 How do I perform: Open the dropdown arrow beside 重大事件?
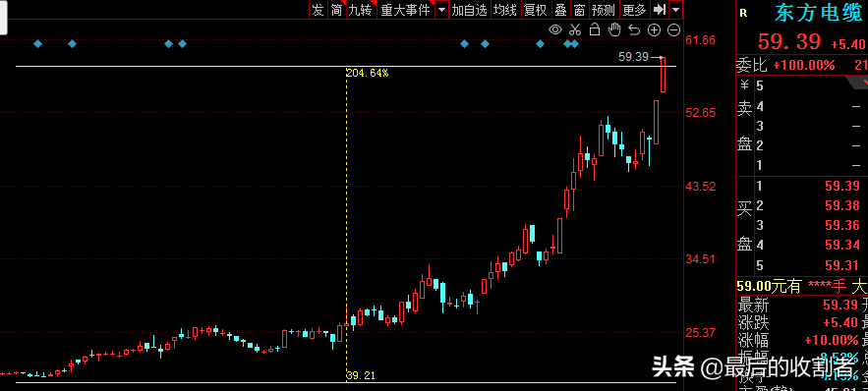[x=441, y=10]
